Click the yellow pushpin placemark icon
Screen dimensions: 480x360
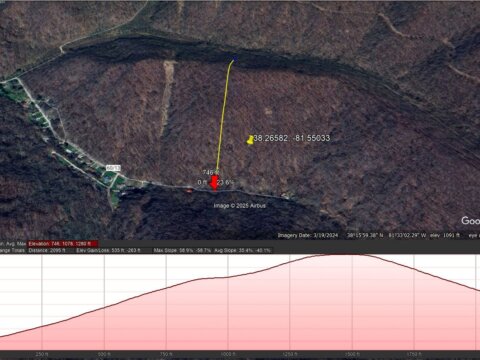pos(250,140)
